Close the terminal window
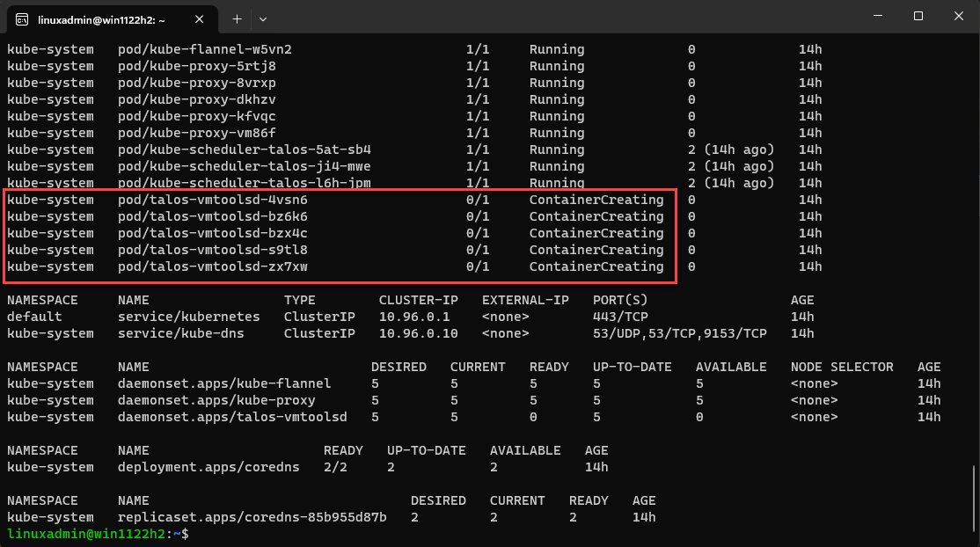 [958, 16]
